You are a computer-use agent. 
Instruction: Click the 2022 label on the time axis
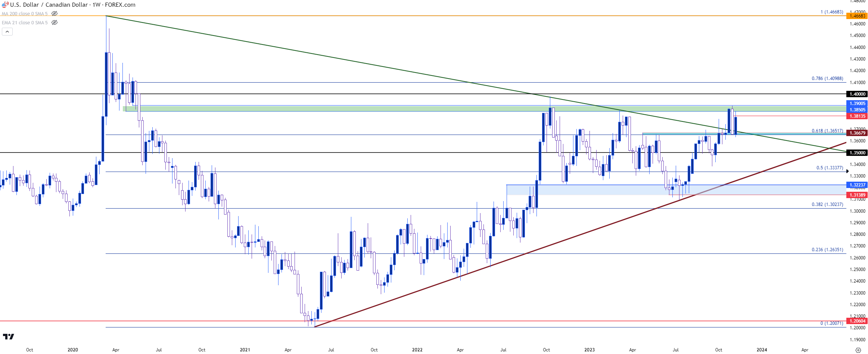[x=417, y=350]
